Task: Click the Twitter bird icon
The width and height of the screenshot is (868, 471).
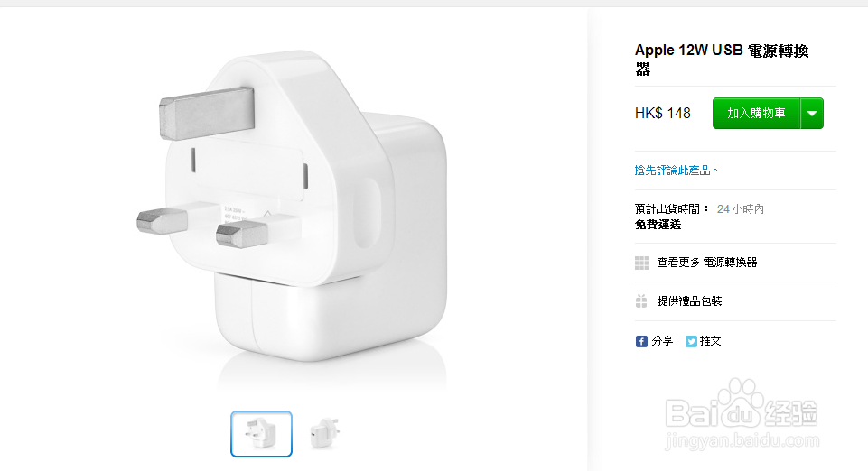Action: click(691, 341)
